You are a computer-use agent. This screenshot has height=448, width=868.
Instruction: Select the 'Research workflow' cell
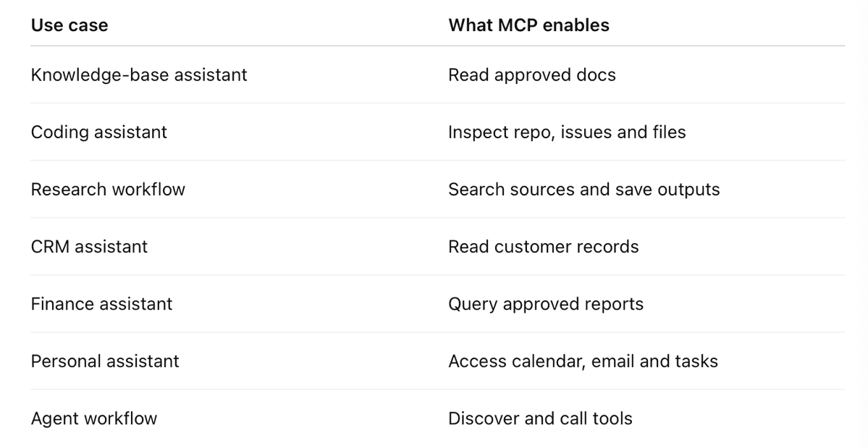108,189
